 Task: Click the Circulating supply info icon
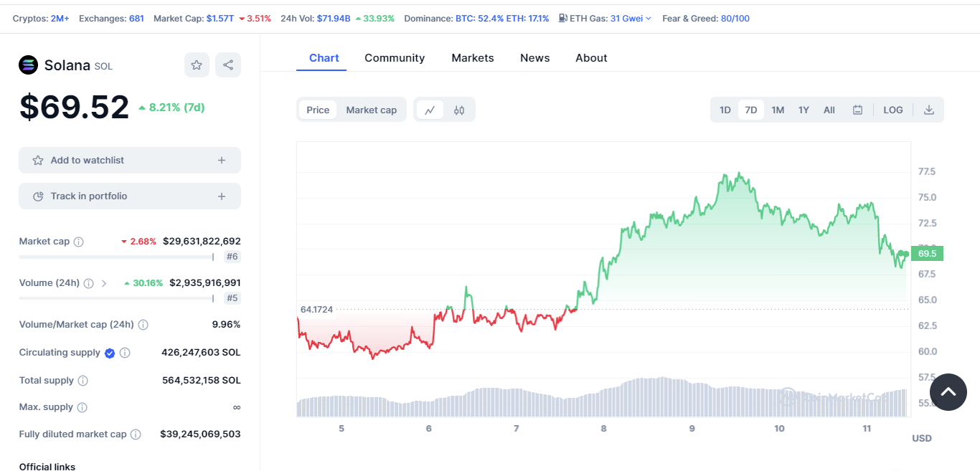[x=125, y=353]
